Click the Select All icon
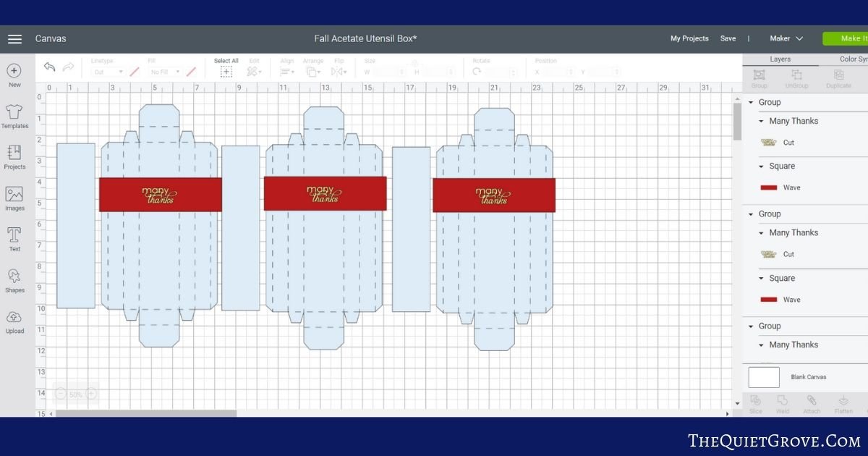The width and height of the screenshot is (868, 456). [226, 72]
